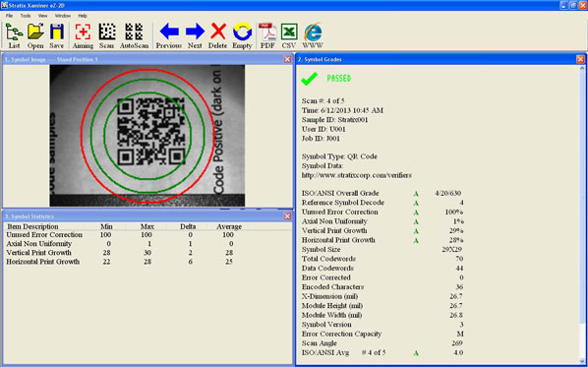
Task: Select Scan Angle 269 row
Action: [x=382, y=343]
